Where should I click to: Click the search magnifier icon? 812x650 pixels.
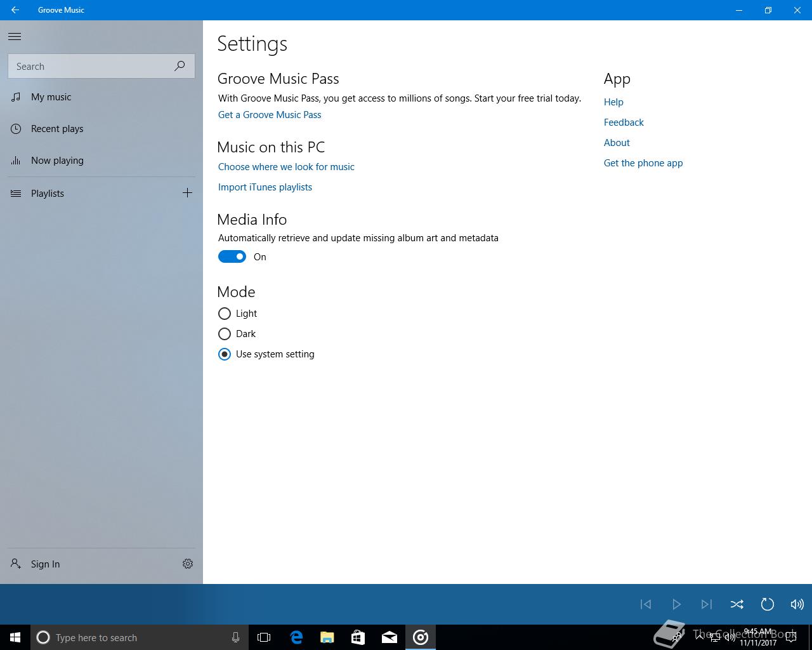coord(180,66)
